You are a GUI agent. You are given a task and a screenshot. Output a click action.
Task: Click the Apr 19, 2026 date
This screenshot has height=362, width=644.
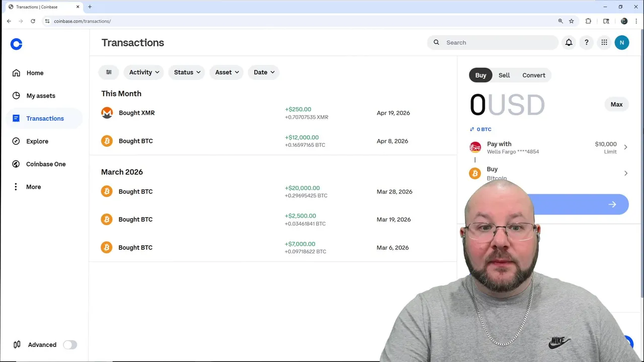393,113
